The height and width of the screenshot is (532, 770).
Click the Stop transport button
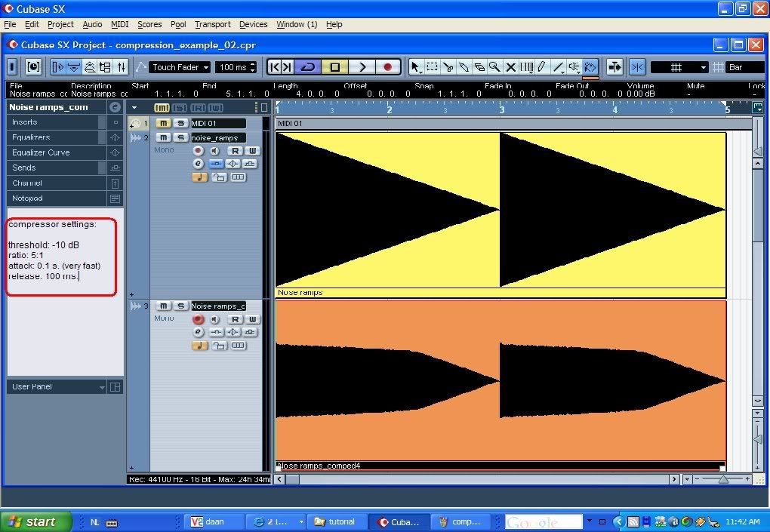[x=335, y=66]
